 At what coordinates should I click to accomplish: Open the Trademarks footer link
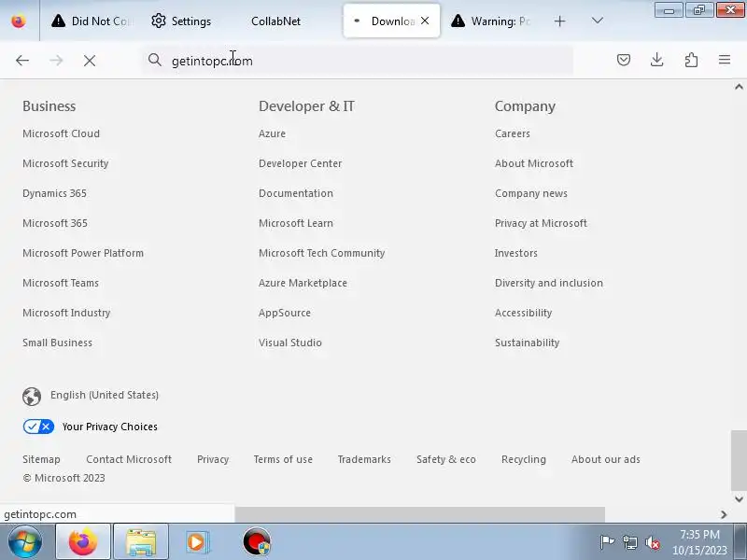point(364,459)
